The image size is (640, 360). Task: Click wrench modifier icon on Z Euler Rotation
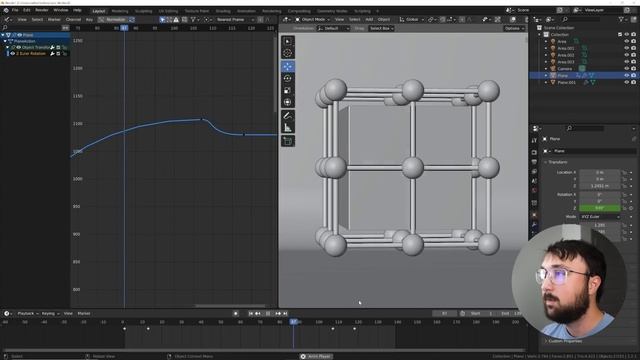coord(52,53)
